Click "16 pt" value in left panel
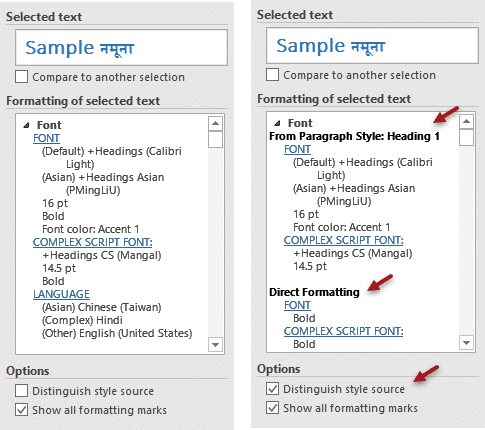The height and width of the screenshot is (430, 485). click(55, 203)
